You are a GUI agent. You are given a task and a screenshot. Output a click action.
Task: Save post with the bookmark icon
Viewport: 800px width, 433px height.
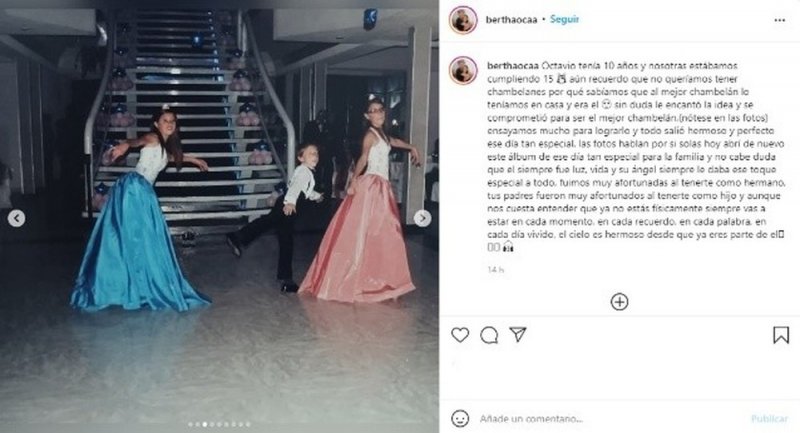781,335
